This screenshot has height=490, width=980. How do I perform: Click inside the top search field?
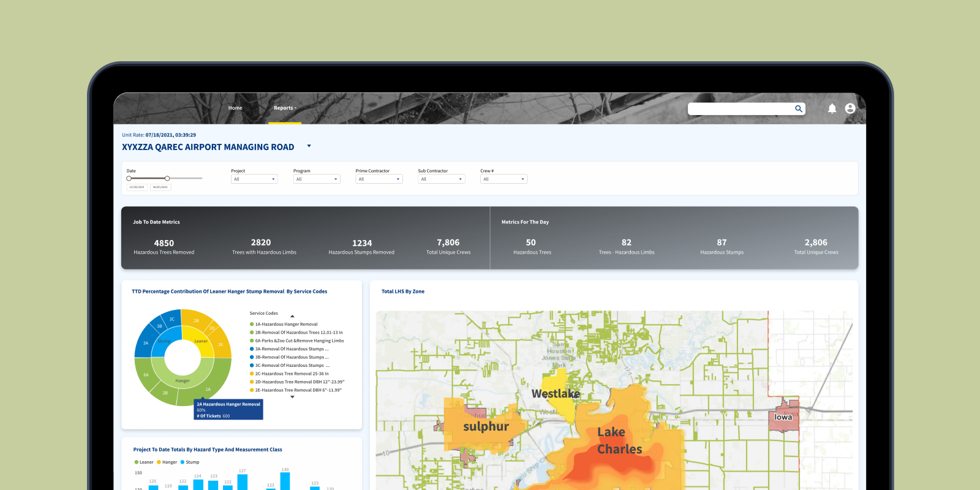(740, 108)
